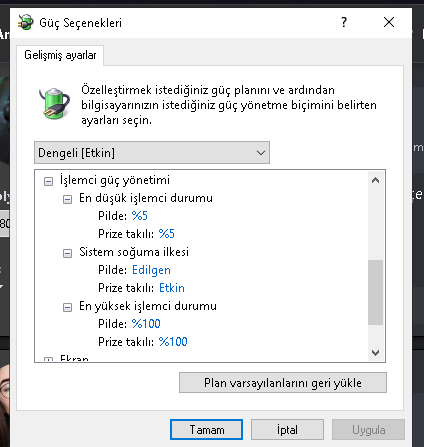
Task: Click the Uygula button
Action: coord(368,430)
